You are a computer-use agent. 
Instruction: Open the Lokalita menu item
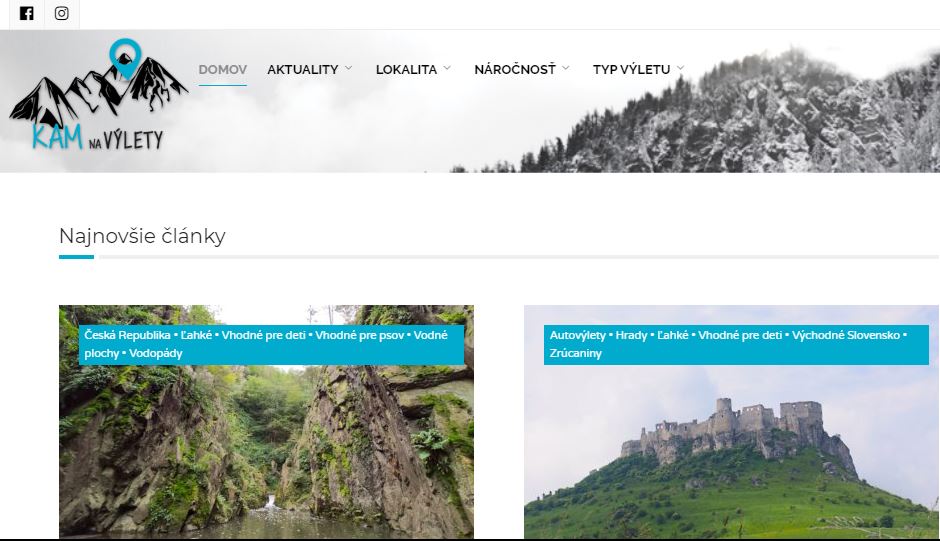(406, 70)
